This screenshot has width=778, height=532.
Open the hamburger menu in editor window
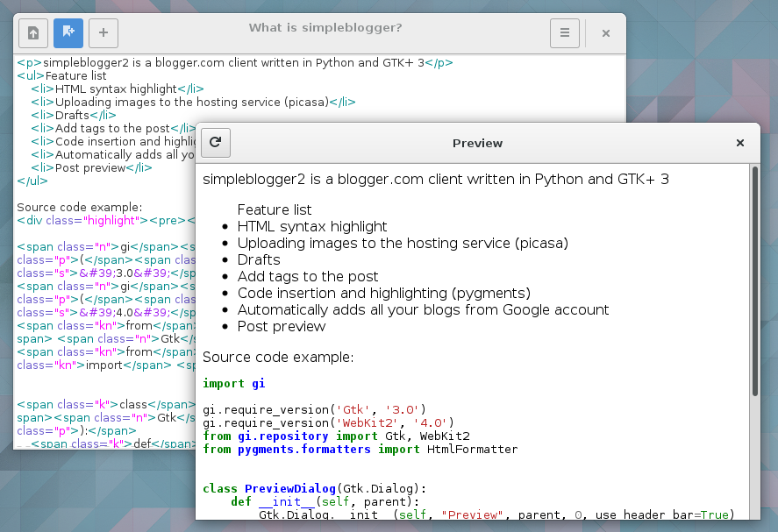(x=565, y=33)
